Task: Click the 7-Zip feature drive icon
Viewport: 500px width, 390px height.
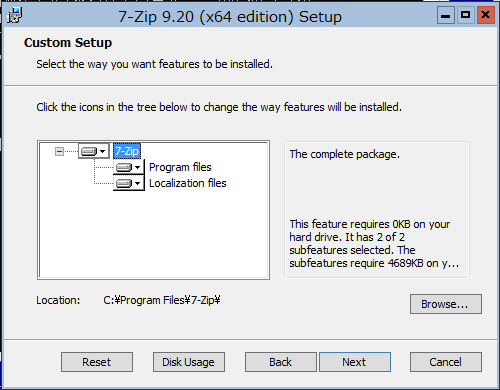Action: pos(89,152)
